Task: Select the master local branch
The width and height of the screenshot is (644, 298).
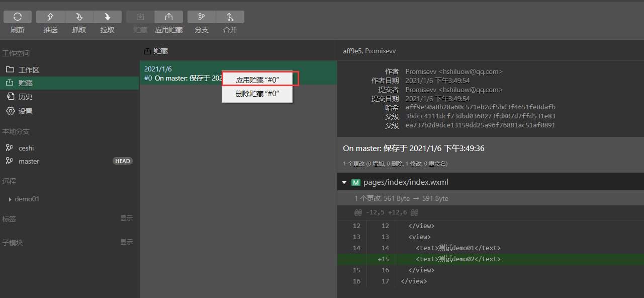Action: coord(69,161)
